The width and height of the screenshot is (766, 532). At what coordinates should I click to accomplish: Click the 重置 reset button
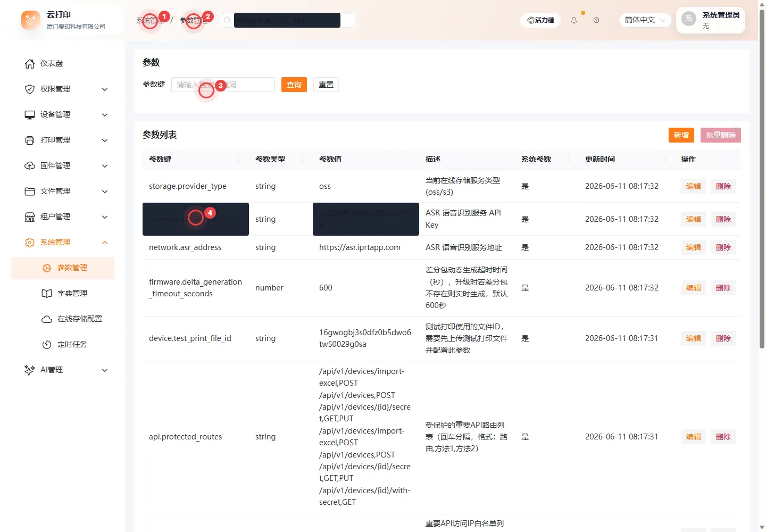(326, 85)
